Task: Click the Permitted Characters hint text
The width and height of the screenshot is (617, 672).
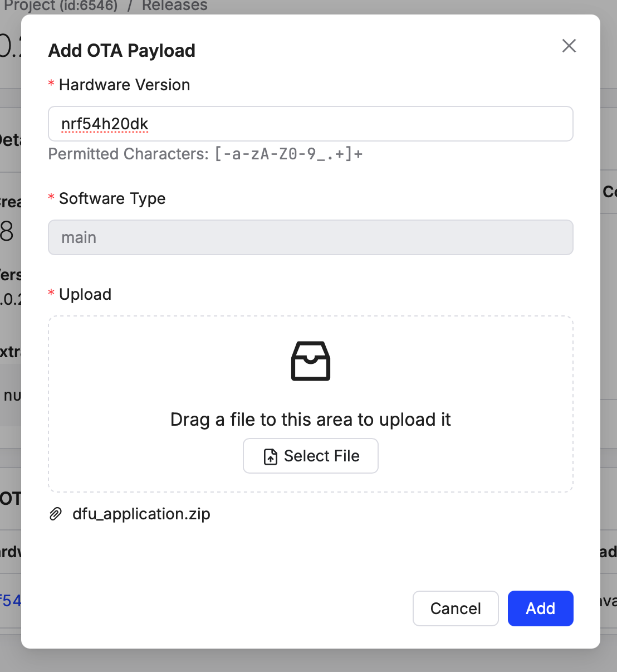Action: [x=205, y=154]
